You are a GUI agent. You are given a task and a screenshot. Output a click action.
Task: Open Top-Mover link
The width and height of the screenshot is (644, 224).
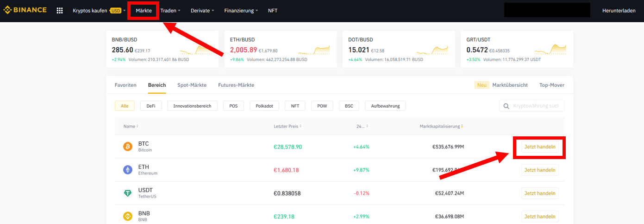click(x=552, y=85)
